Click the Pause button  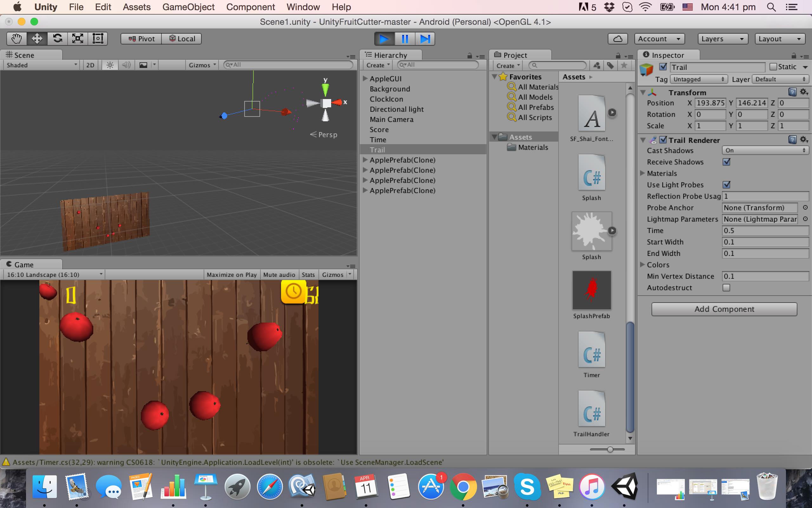[405, 39]
